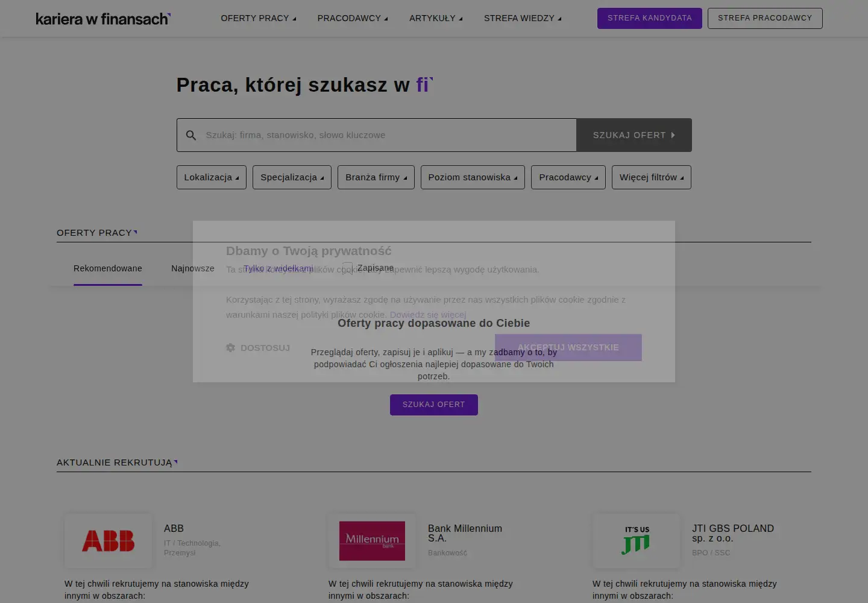Click the AKTUALNIE REKRUTUJĄ section heading

[115, 463]
